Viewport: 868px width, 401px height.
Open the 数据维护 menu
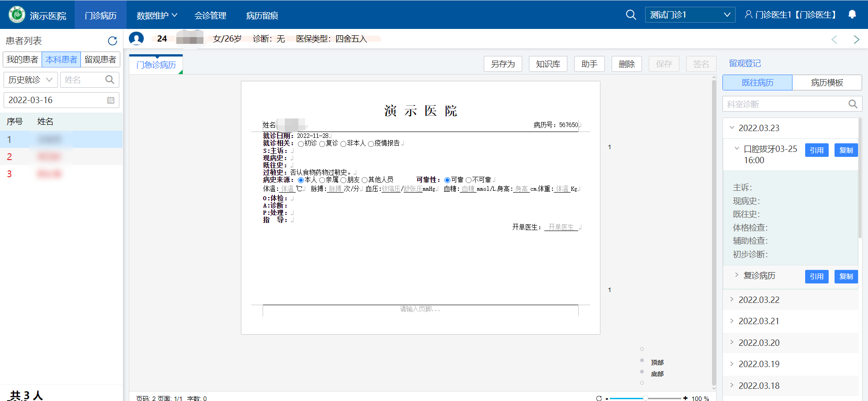click(x=156, y=15)
